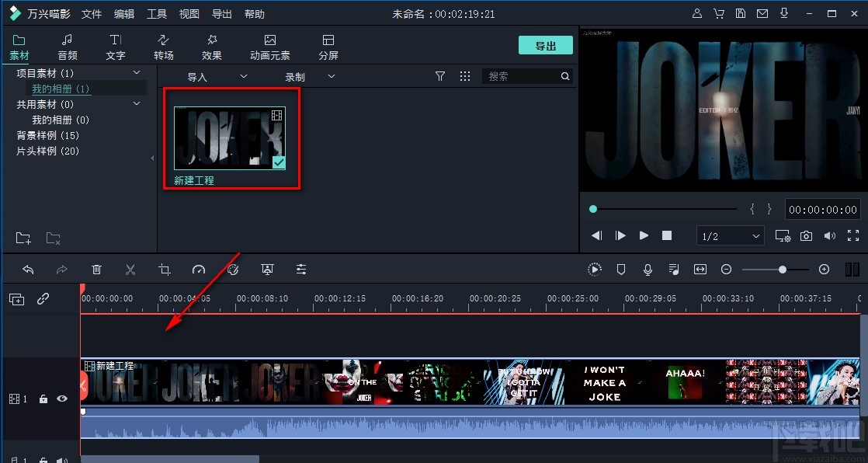This screenshot has height=463, width=868.
Task: Select 背景样例 in the left sidebar
Action: click(47, 135)
